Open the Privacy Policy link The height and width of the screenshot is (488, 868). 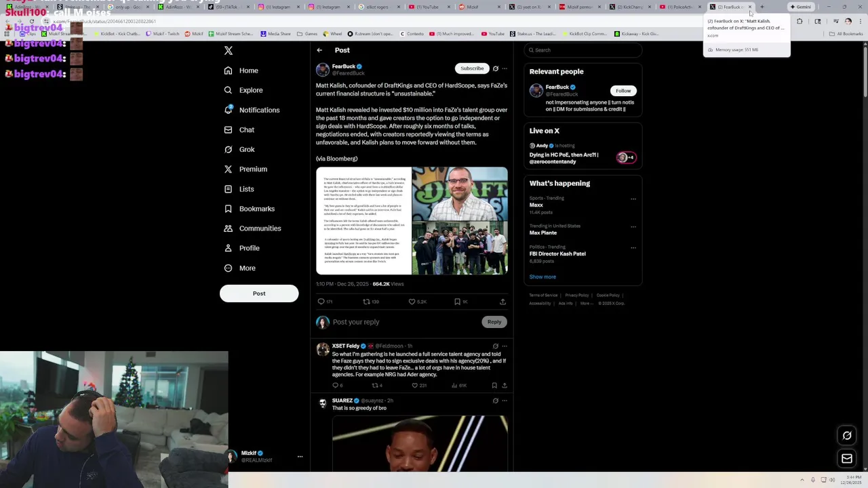[577, 296]
